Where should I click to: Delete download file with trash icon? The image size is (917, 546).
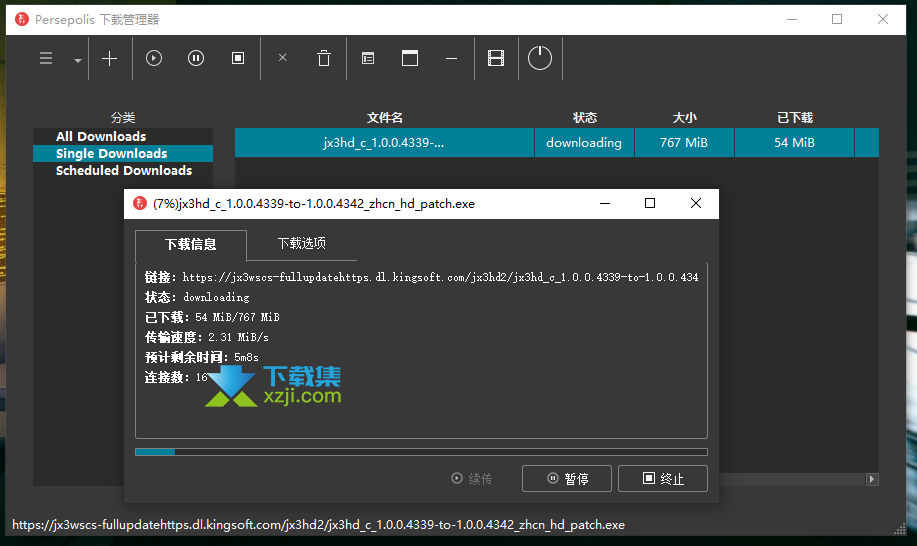324,58
